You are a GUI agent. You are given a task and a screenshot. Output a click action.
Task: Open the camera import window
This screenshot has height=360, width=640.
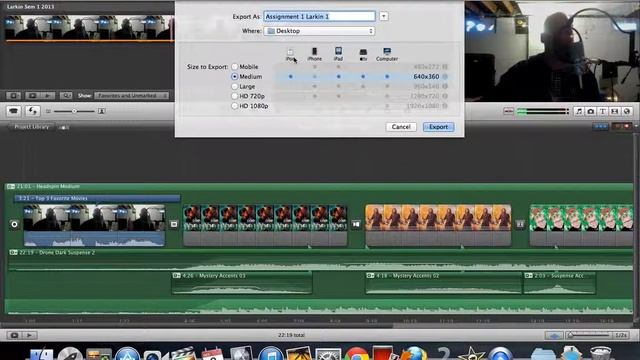[13, 111]
